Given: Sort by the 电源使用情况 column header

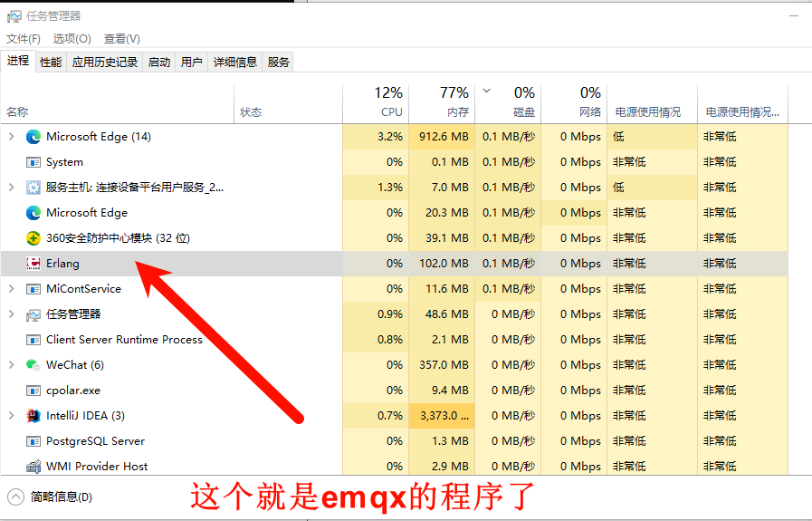Looking at the screenshot, I should point(652,103).
